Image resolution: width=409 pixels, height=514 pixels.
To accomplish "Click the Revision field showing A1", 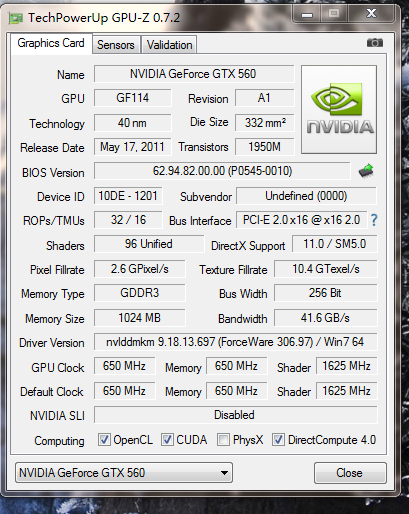I will (265, 98).
